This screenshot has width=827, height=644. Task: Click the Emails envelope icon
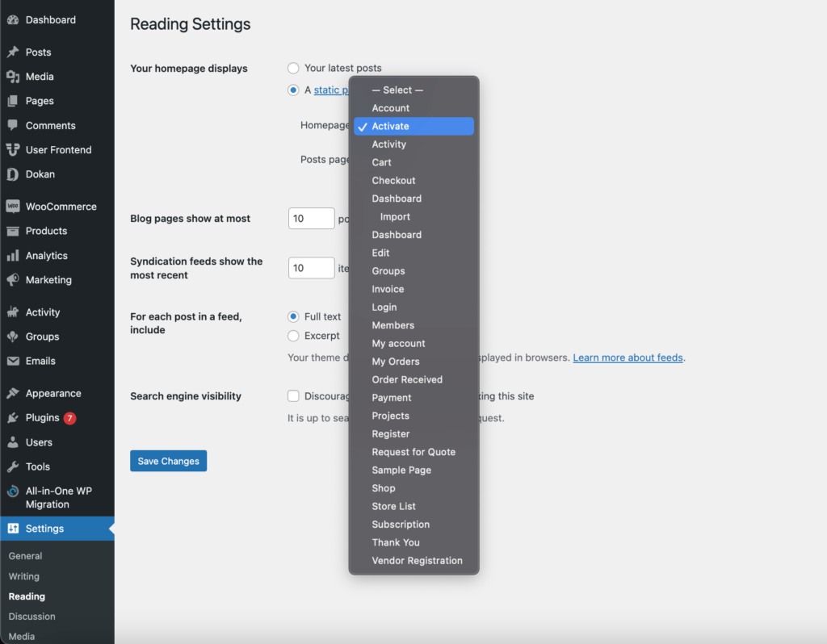click(13, 361)
